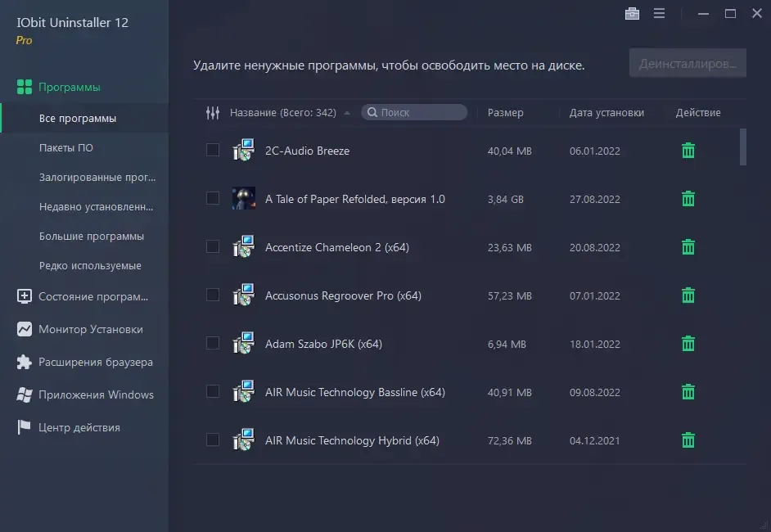
Task: Remove Adam Szabo JP6K using trash icon
Action: (x=688, y=343)
